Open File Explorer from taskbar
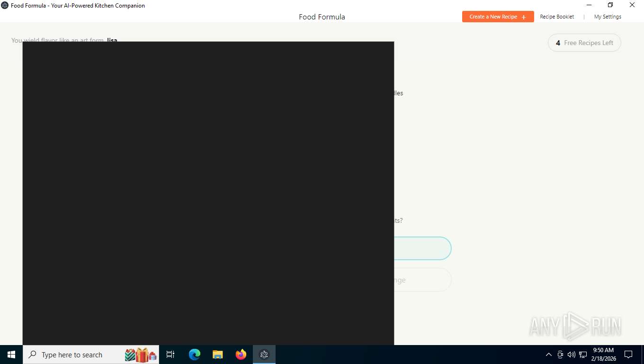Viewport: 644px width, 364px height. pyautogui.click(x=218, y=355)
